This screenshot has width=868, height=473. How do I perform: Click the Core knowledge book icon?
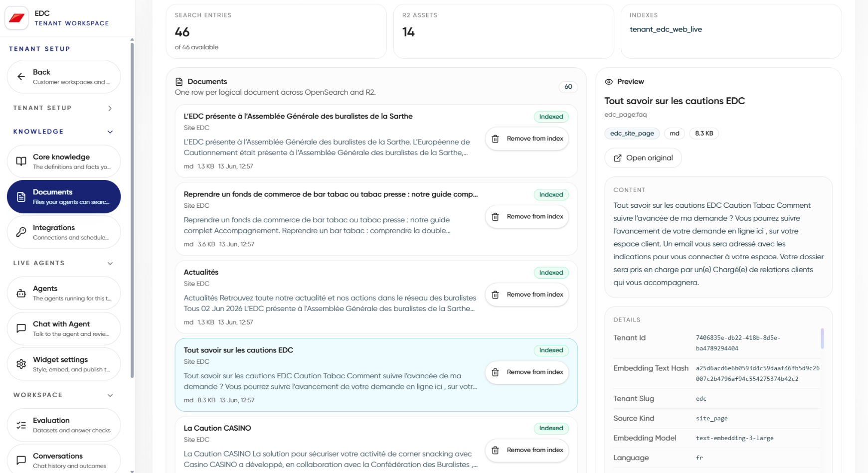point(21,161)
